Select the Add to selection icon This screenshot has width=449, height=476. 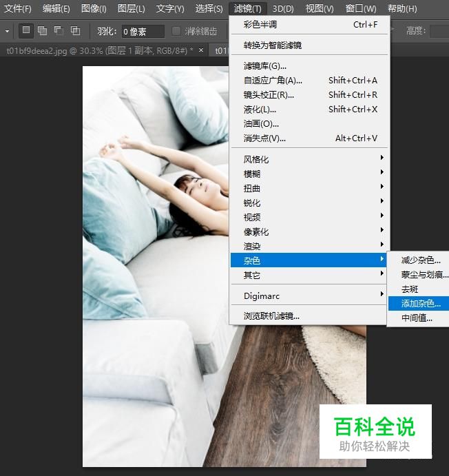[x=42, y=31]
